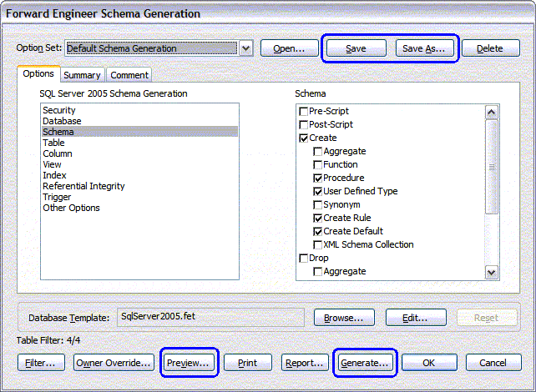
Task: Uncheck the Create Default checkbox
Action: tap(317, 231)
